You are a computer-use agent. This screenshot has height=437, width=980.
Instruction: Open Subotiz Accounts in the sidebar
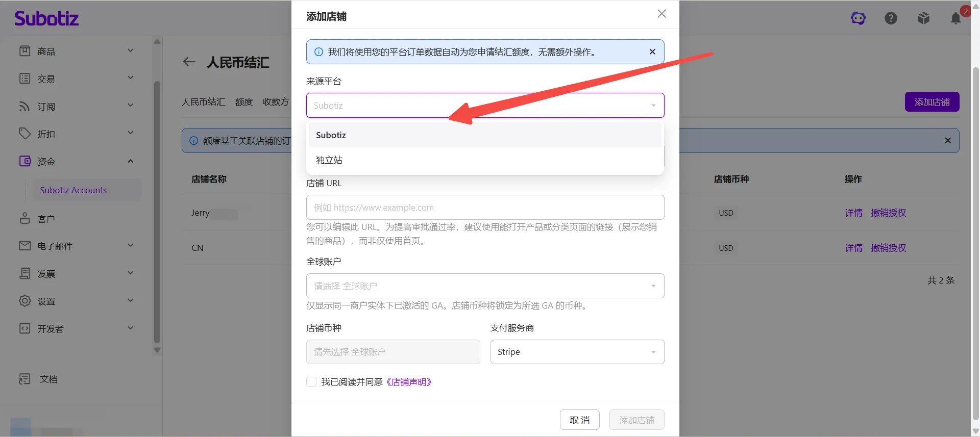(x=87, y=190)
